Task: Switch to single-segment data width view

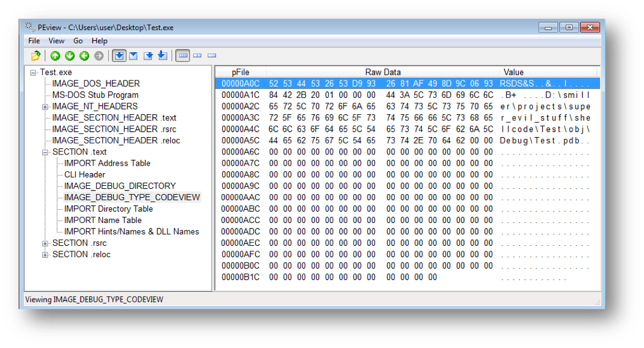Action: click(212, 55)
